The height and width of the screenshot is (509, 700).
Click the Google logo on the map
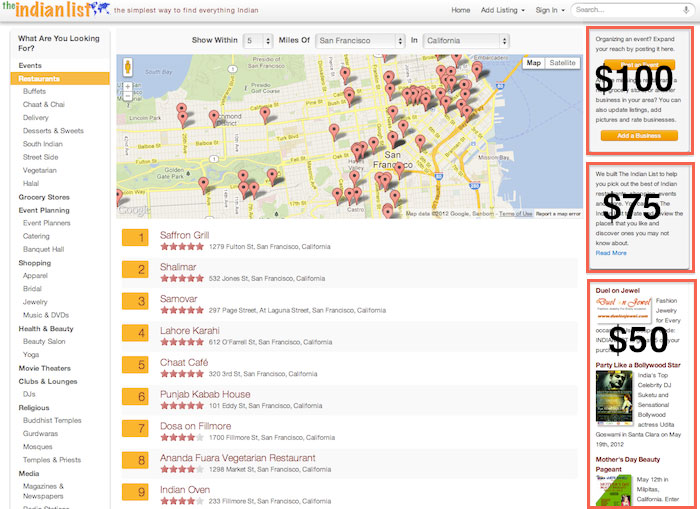click(x=134, y=210)
